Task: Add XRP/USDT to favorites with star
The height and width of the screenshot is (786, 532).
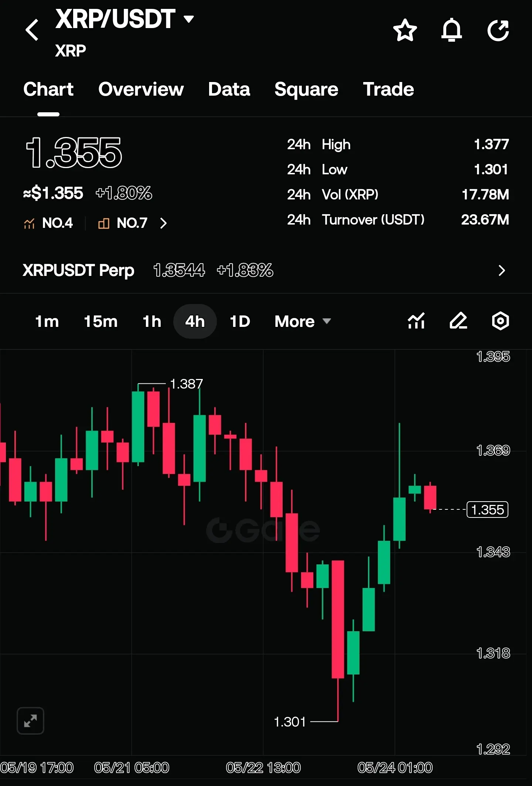Action: pyautogui.click(x=405, y=30)
